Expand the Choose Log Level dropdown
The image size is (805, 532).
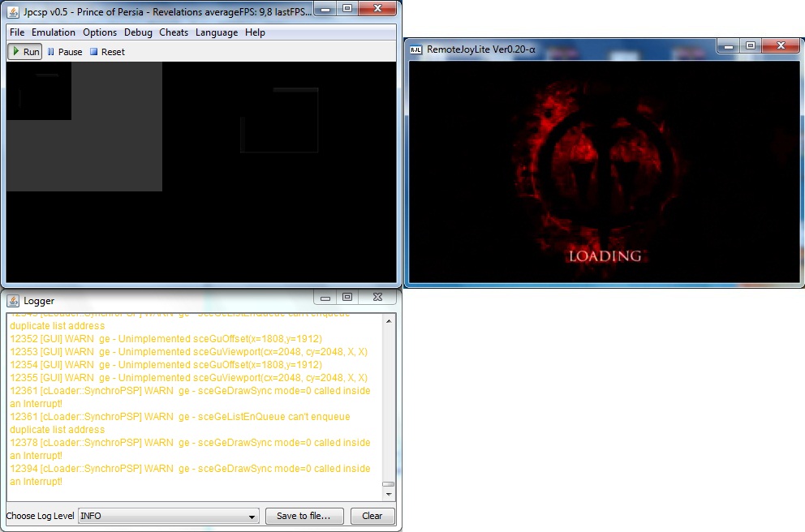(169, 516)
